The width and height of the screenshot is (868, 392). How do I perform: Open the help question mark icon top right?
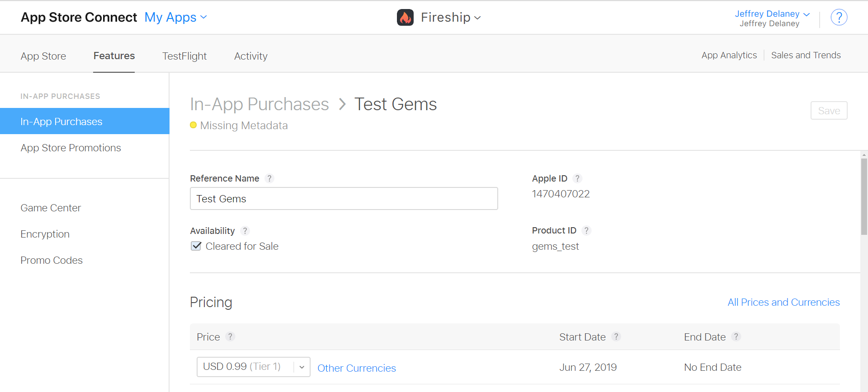point(839,17)
